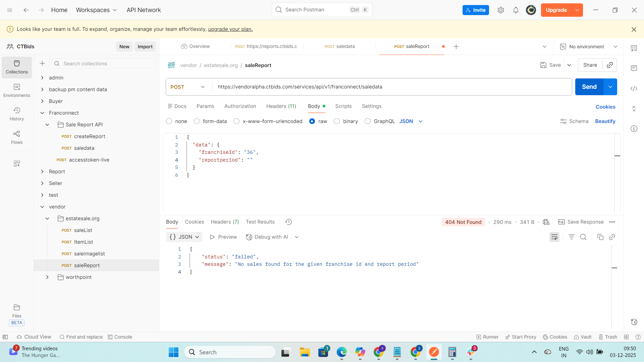Expand the worthpoint folder
Viewport: 644px width, 362px height.
click(47, 277)
